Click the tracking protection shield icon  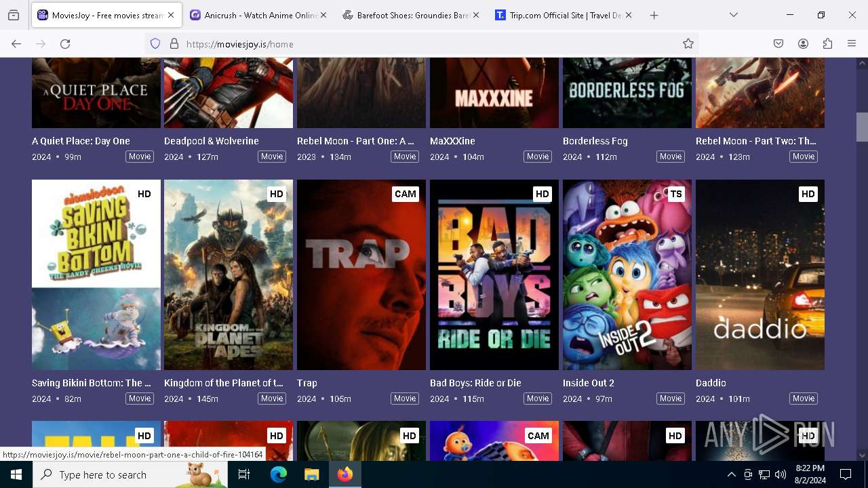[155, 43]
